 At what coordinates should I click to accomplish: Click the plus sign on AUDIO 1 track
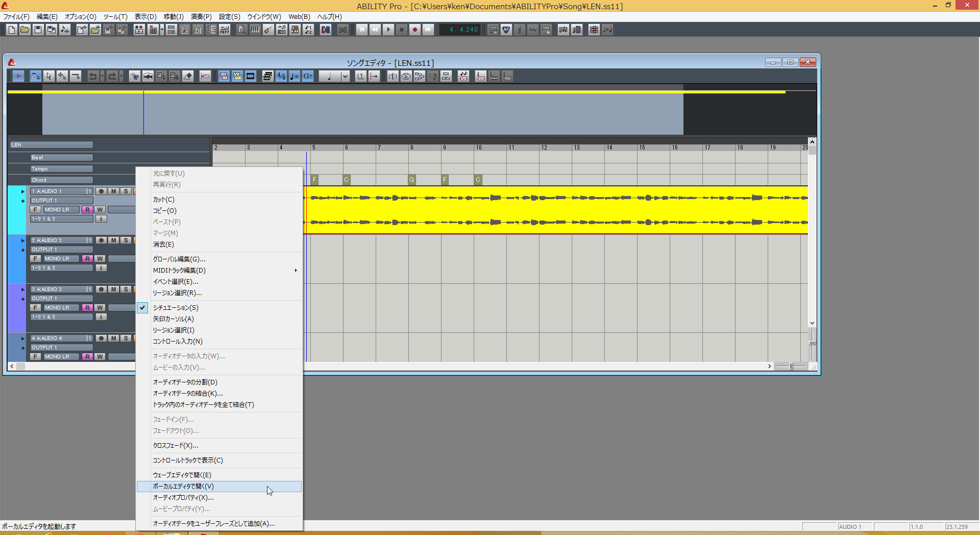pos(23,201)
